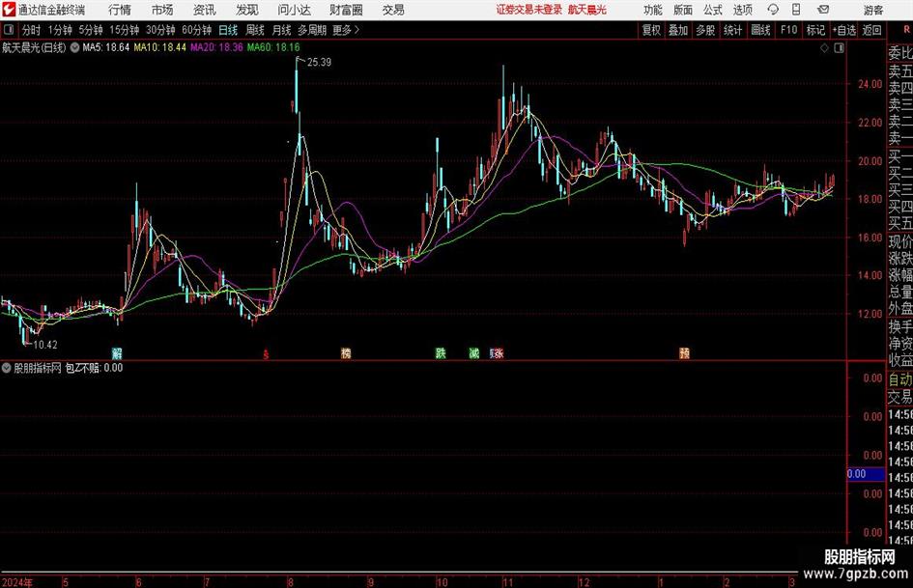Viewport: 913px width, 588px height.
Task: Click the blue highlighted 0.00 axis value
Action: [866, 474]
